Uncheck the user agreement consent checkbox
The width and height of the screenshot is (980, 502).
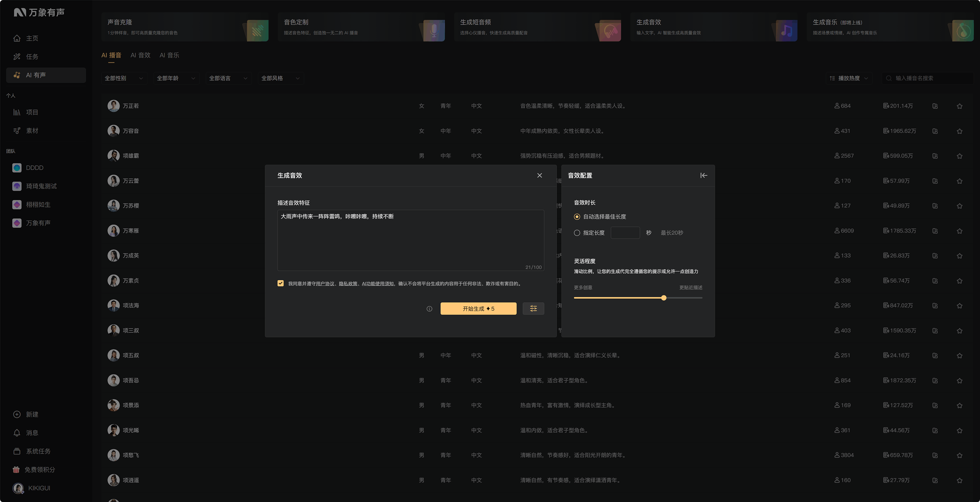point(280,283)
